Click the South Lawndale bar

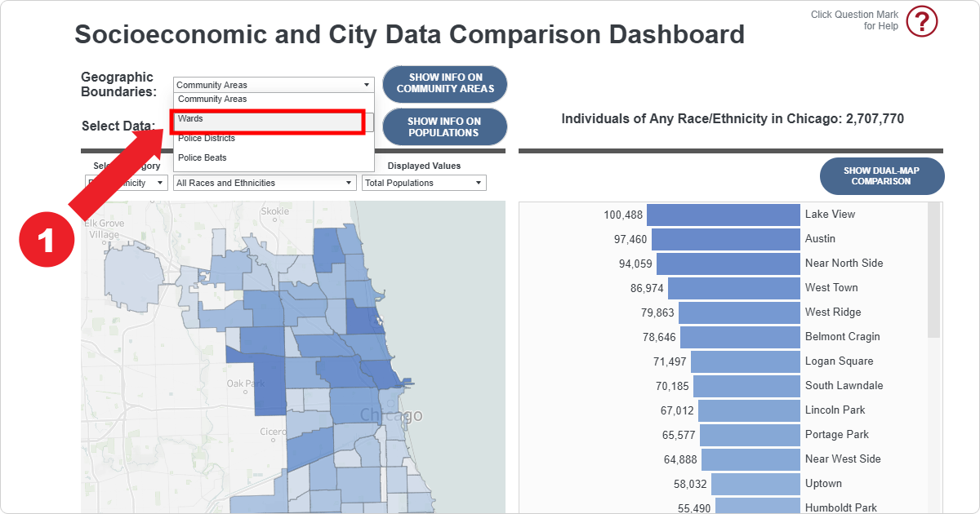(746, 386)
